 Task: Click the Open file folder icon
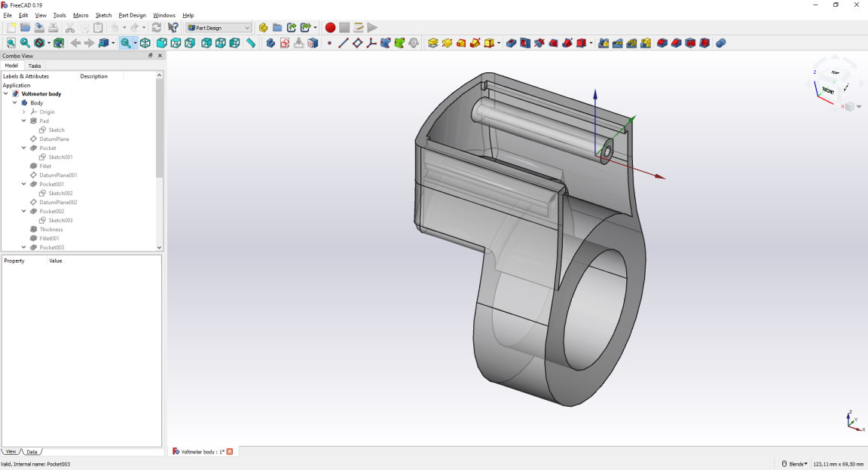(x=25, y=28)
